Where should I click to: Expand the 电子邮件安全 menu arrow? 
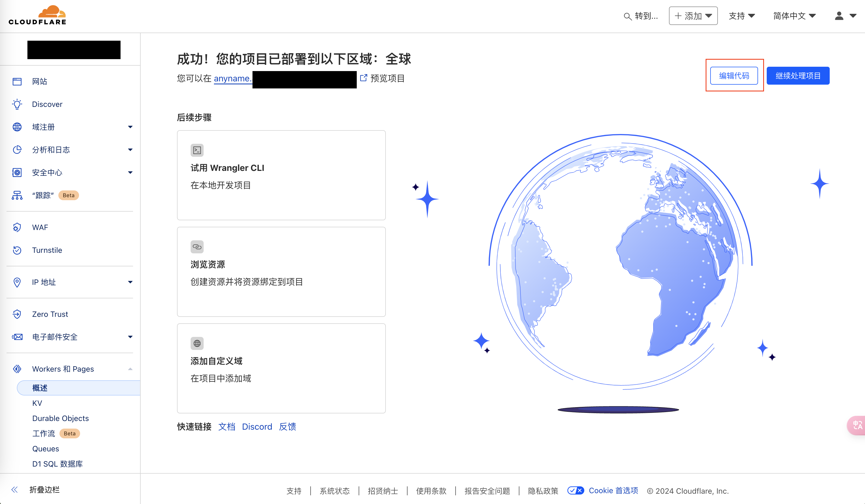point(130,337)
